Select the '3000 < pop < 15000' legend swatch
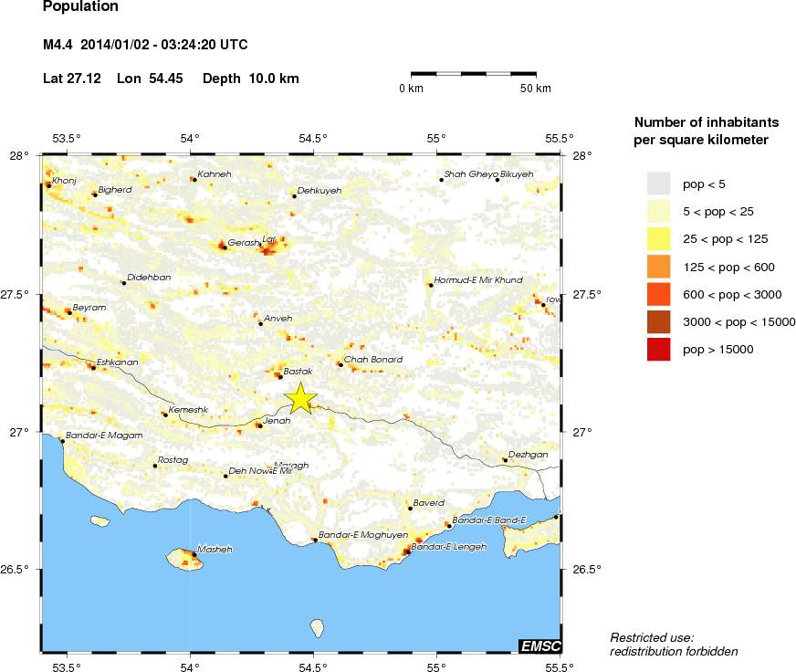Image resolution: width=796 pixels, height=672 pixels. coord(658,321)
